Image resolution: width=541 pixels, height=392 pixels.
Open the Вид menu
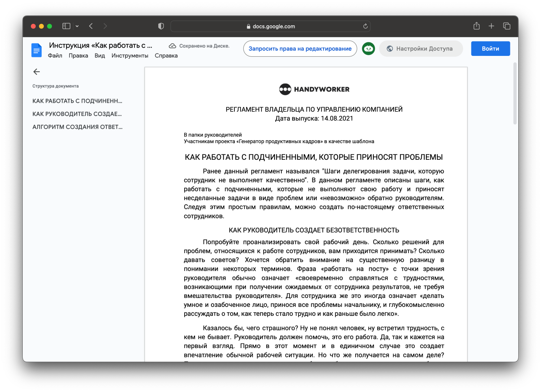(x=100, y=56)
